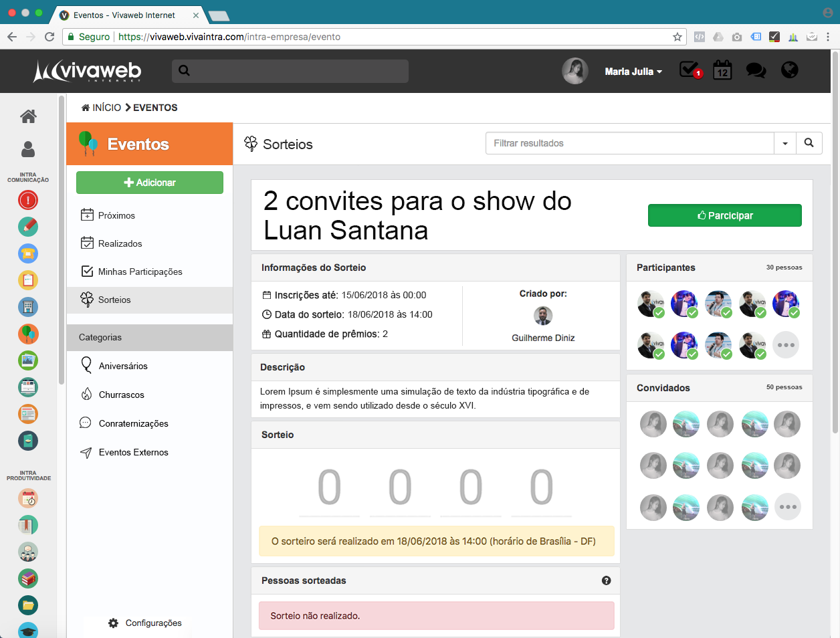Click the Filtrar resultados input field
Image resolution: width=840 pixels, height=638 pixels.
coord(629,143)
